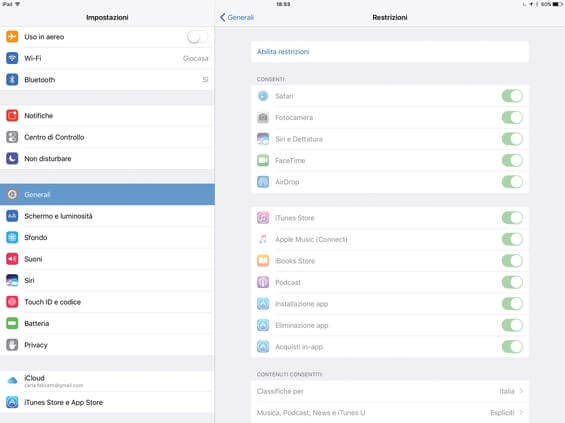Tap the Generali gear icon
Screen dimensions: 565x423
point(12,195)
